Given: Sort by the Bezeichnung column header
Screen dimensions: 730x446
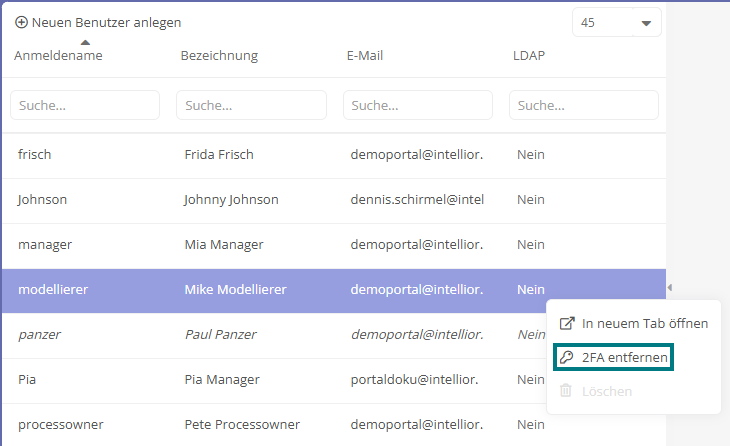Looking at the screenshot, I should pyautogui.click(x=219, y=55).
